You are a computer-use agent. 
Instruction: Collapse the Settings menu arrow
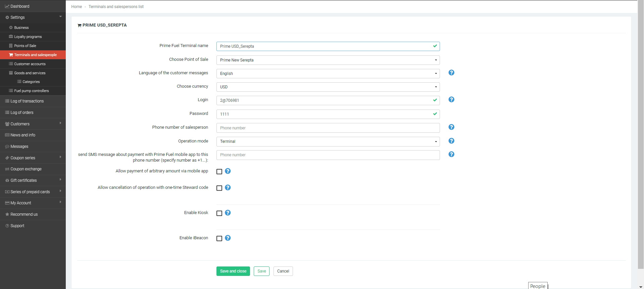click(60, 17)
